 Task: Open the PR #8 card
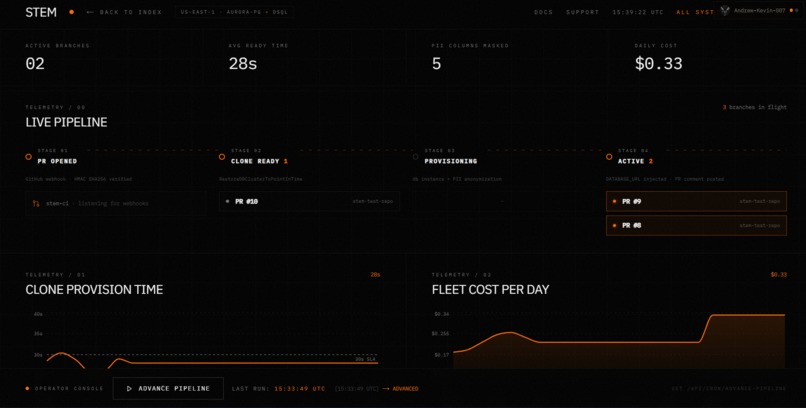(696, 226)
